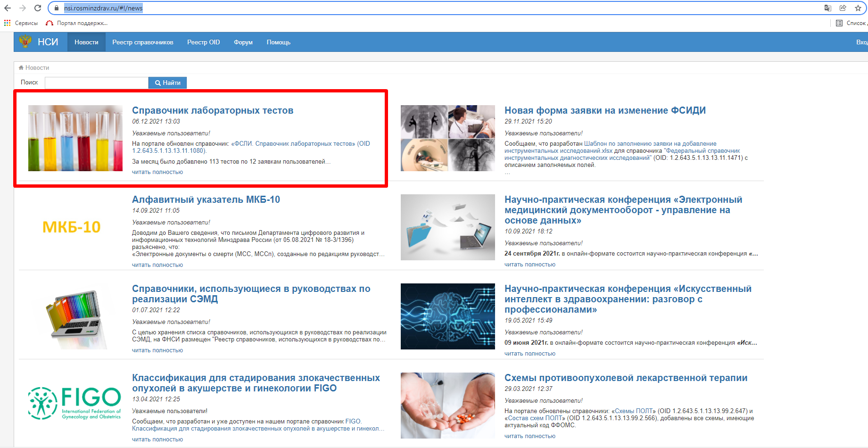This screenshot has width=868, height=448.
Task: Click the browser back arrow
Action: click(x=8, y=8)
